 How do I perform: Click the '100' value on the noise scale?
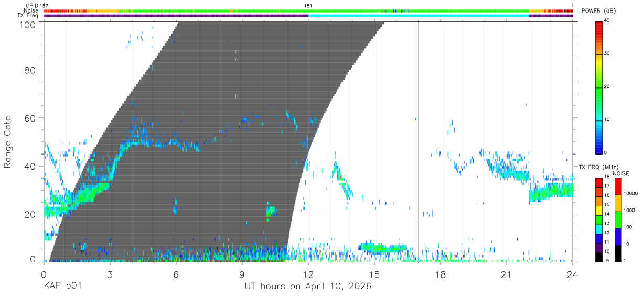[x=628, y=227]
